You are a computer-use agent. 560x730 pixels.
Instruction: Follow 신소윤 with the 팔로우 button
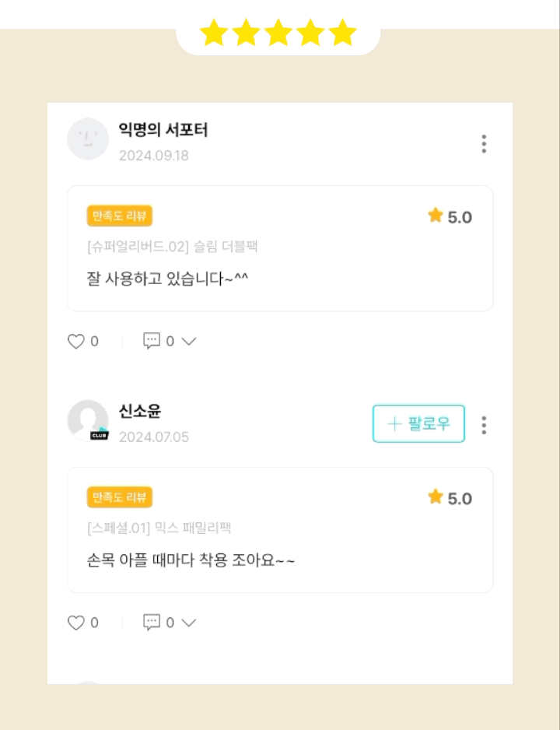pos(418,423)
